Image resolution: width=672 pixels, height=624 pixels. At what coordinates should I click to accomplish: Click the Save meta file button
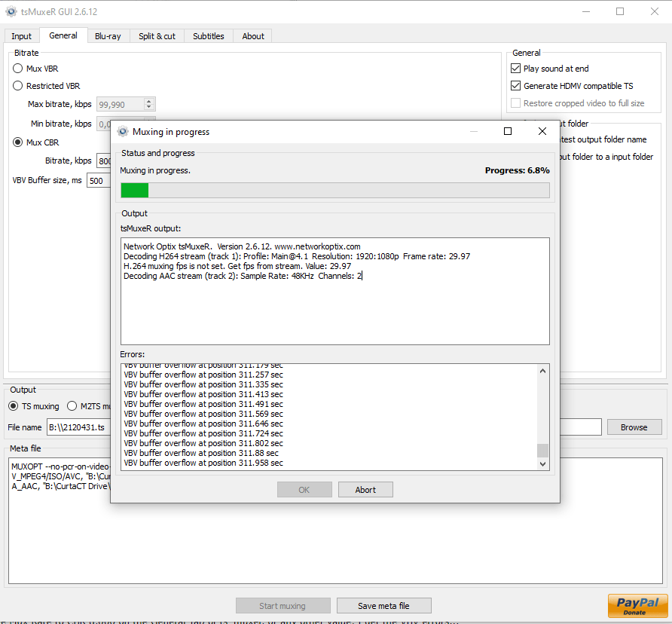click(383, 605)
